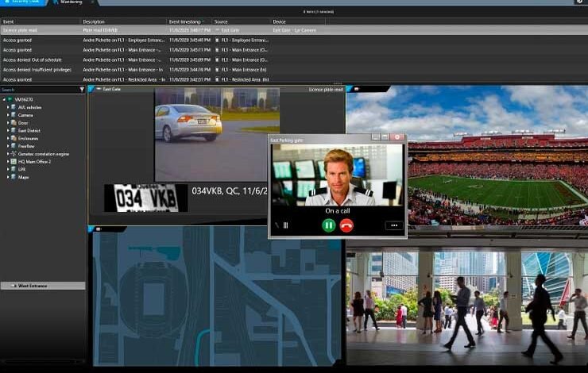Click in the Search input field
The height and width of the screenshot is (373, 588).
pyautogui.click(x=40, y=90)
